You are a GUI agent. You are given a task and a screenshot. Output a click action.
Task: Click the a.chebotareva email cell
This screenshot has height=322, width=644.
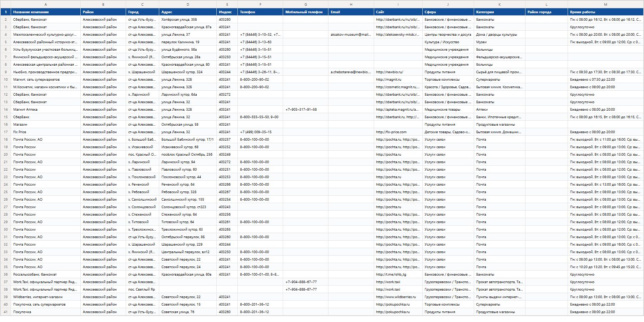(x=351, y=72)
